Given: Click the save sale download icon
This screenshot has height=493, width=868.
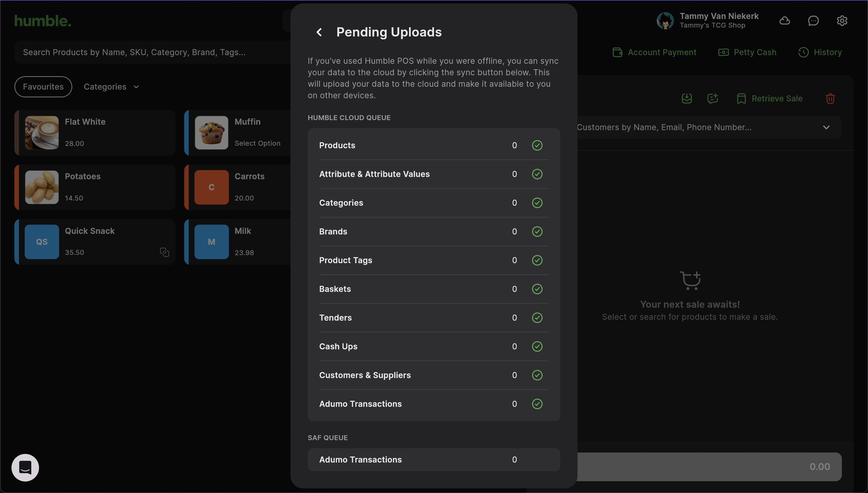Looking at the screenshot, I should (686, 99).
